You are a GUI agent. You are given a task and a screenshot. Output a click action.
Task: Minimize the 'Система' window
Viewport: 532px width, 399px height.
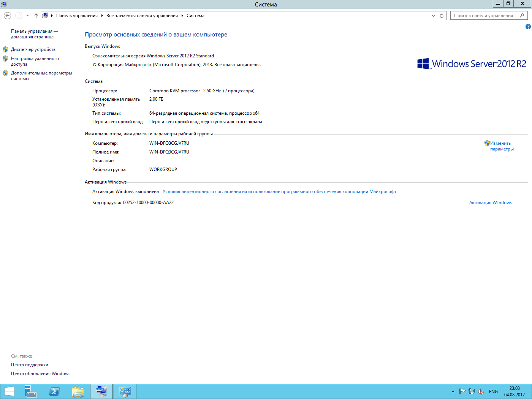(x=498, y=4)
